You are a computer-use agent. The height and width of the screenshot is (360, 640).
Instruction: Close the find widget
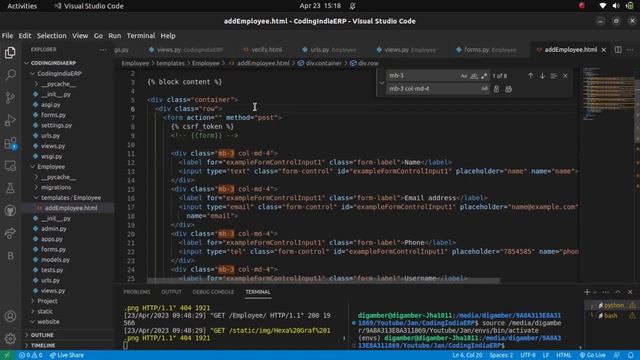click(x=565, y=76)
